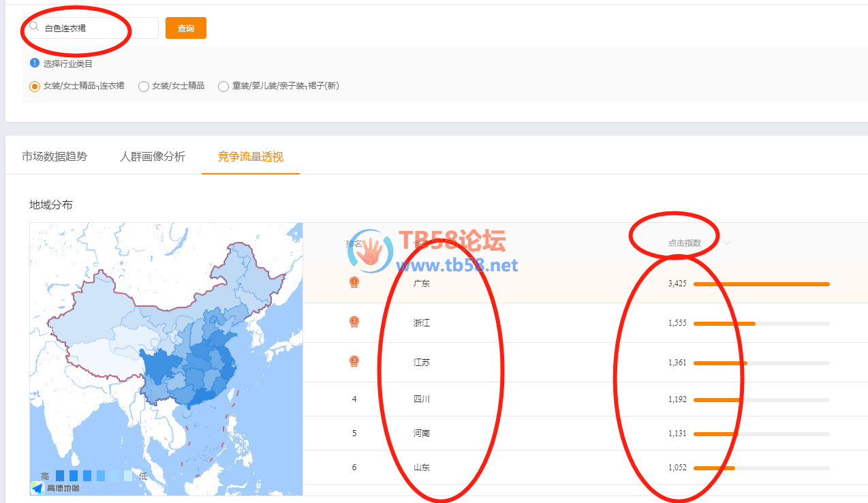Toggle sort arrow next to 点击指数
The width and height of the screenshot is (868, 503).
point(727,243)
